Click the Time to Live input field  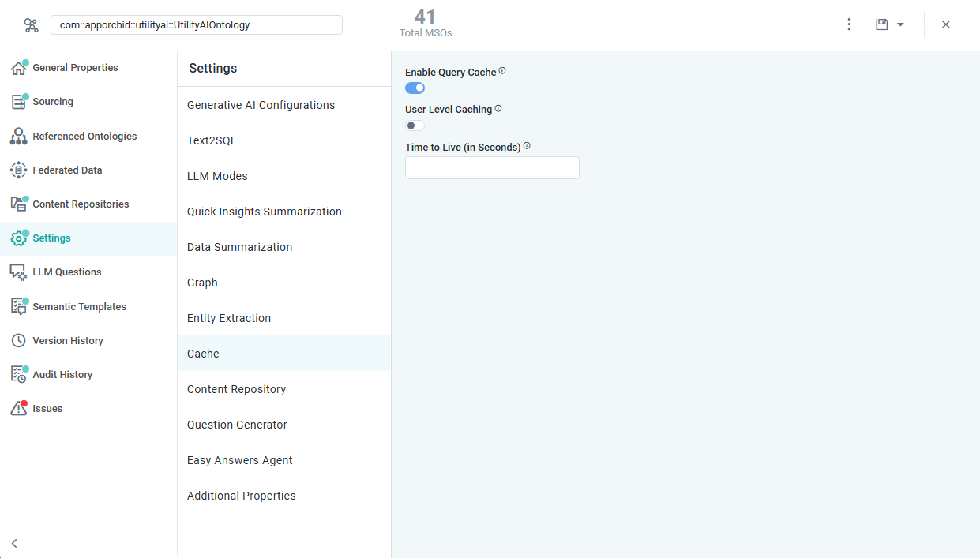coord(492,167)
